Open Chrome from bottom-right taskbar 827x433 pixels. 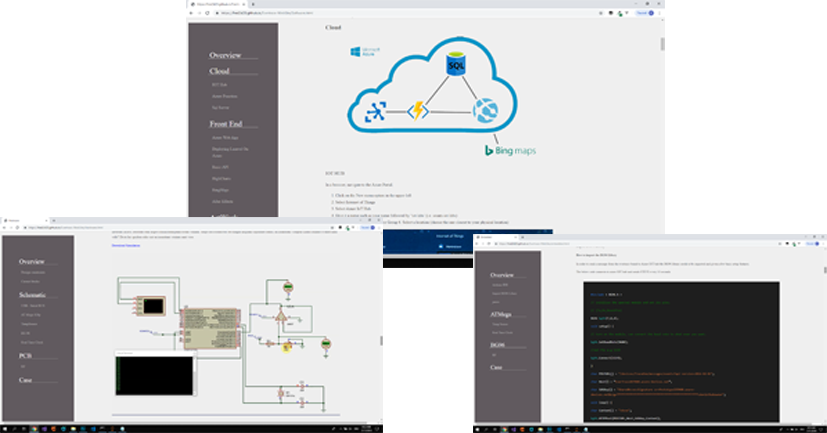pyautogui.click(x=505, y=430)
